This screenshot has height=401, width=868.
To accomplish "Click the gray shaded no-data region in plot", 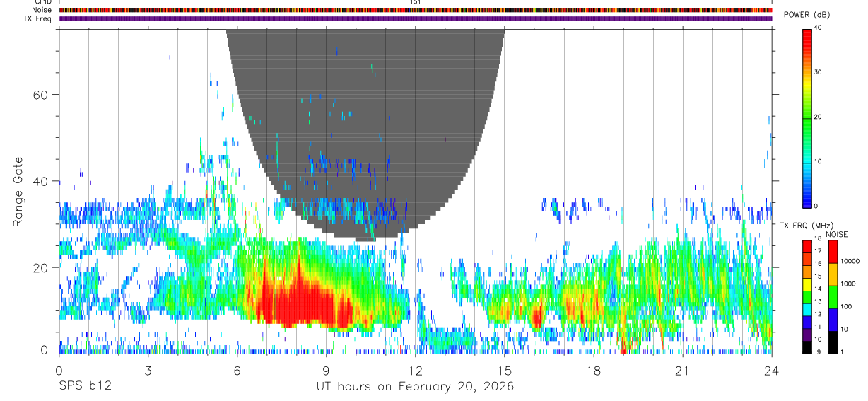I will tap(365, 134).
